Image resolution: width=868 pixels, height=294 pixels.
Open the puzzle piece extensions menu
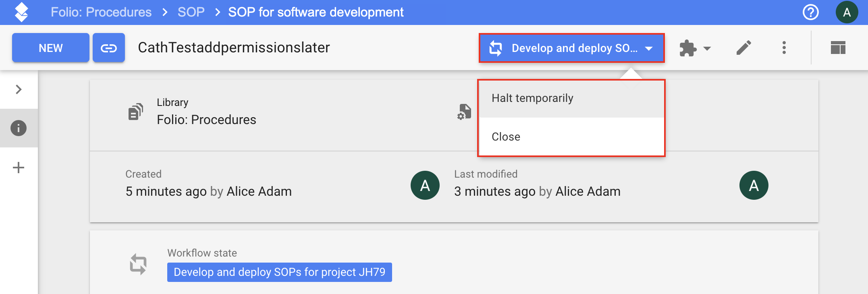(x=695, y=48)
